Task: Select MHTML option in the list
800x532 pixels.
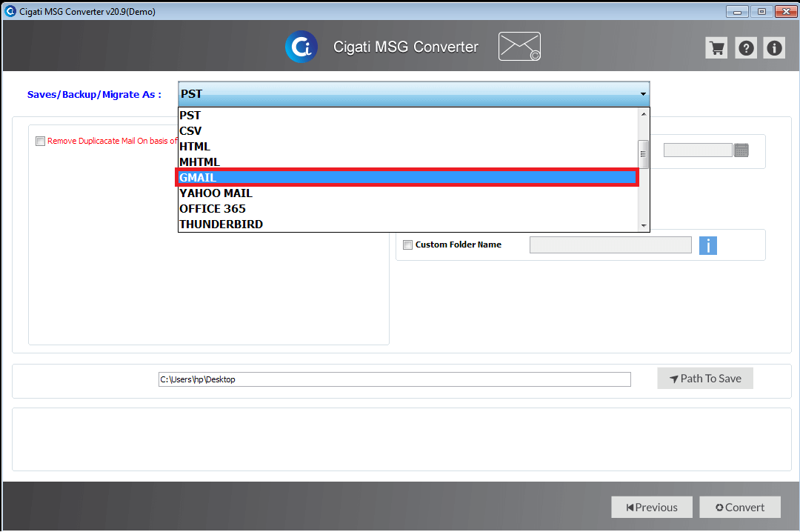Action: coord(408,162)
